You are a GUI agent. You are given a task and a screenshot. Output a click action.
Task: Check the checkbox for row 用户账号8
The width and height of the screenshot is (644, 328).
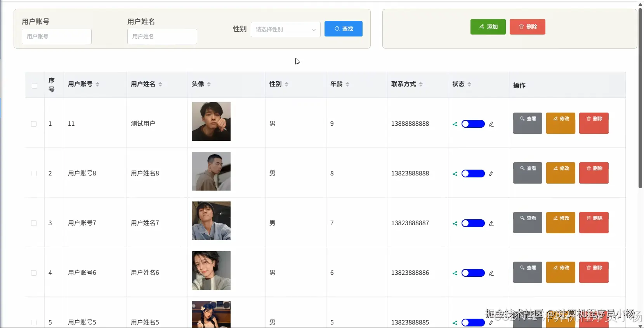[x=34, y=174]
